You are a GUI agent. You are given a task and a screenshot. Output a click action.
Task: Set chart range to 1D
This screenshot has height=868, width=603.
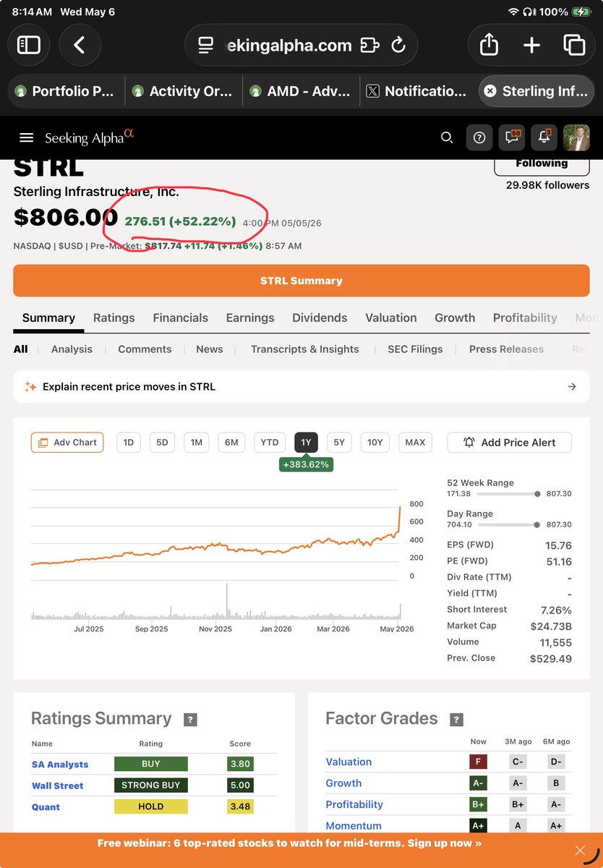(129, 443)
